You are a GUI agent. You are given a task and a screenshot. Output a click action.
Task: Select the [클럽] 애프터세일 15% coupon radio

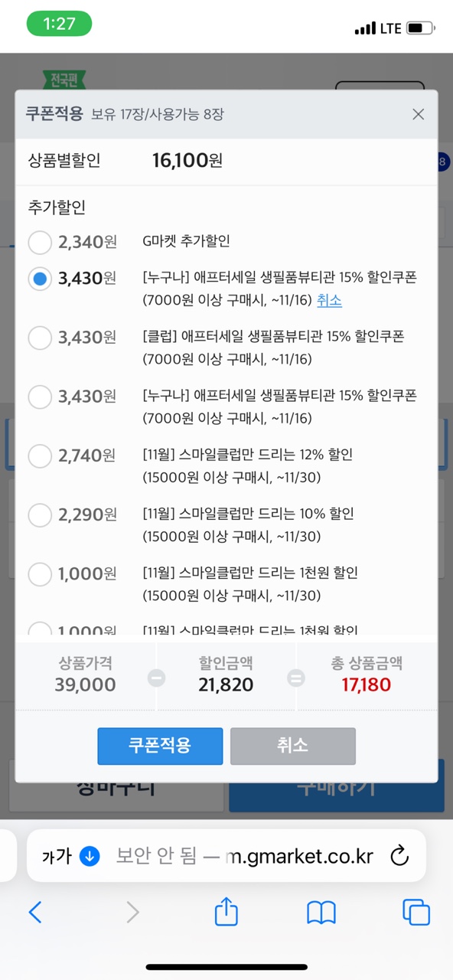(x=40, y=338)
